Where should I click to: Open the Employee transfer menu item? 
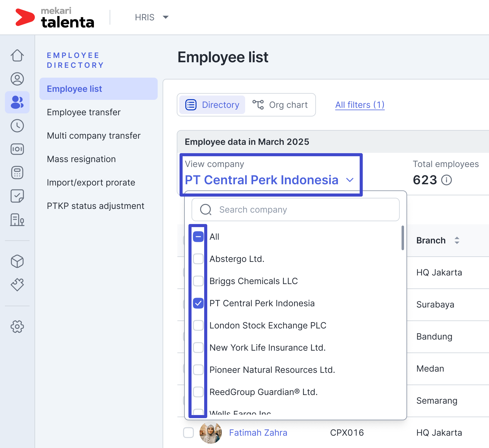point(84,112)
